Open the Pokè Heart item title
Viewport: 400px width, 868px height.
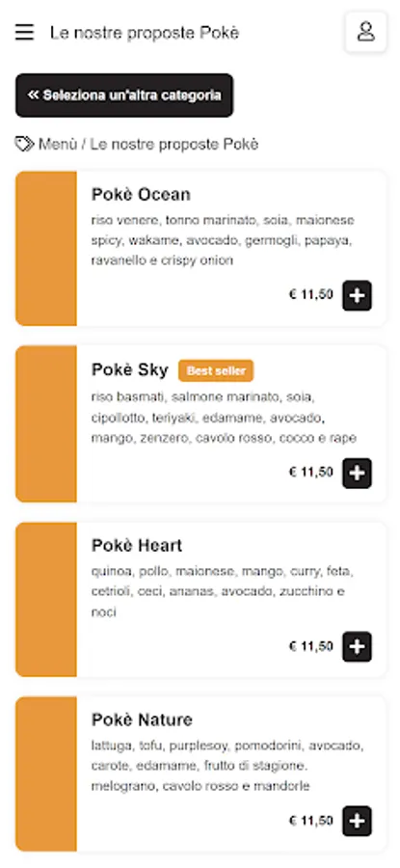(x=137, y=545)
